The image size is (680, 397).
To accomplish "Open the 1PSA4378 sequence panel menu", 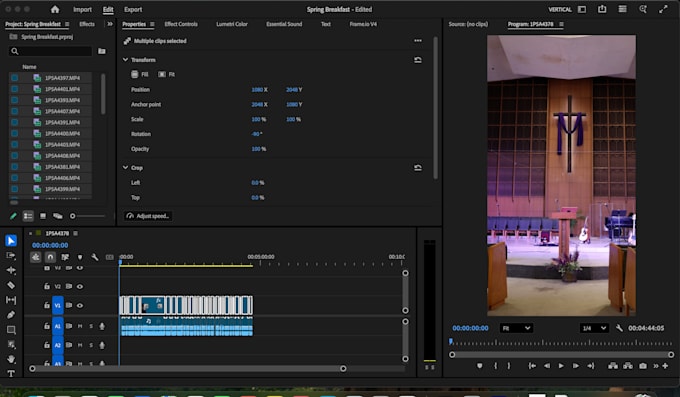I will point(75,233).
